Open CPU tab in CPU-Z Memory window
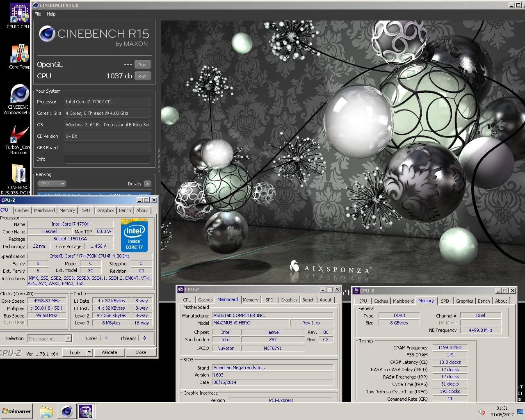 363,301
